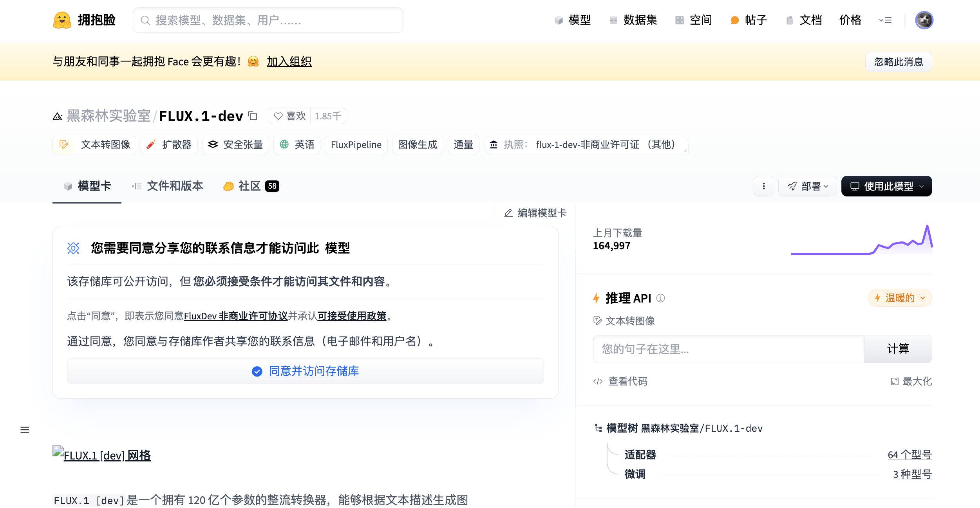Click the 拥抱脸 site name
This screenshot has width=980, height=508.
97,20
